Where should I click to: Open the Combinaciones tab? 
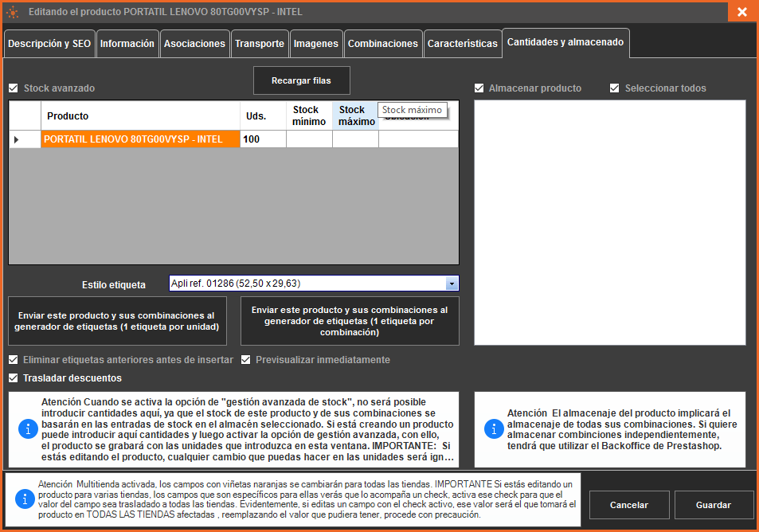point(382,44)
